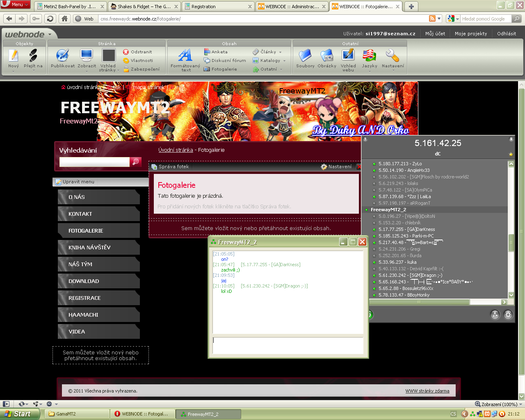This screenshot has width=525, height=420.
Task: Insert Formátovaný text block
Action: click(x=185, y=55)
